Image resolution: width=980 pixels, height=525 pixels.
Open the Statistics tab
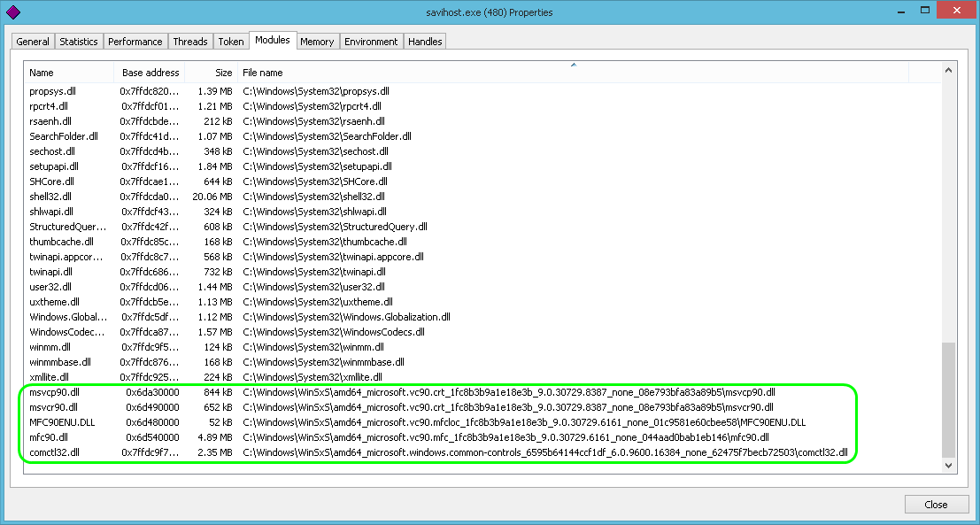(79, 42)
